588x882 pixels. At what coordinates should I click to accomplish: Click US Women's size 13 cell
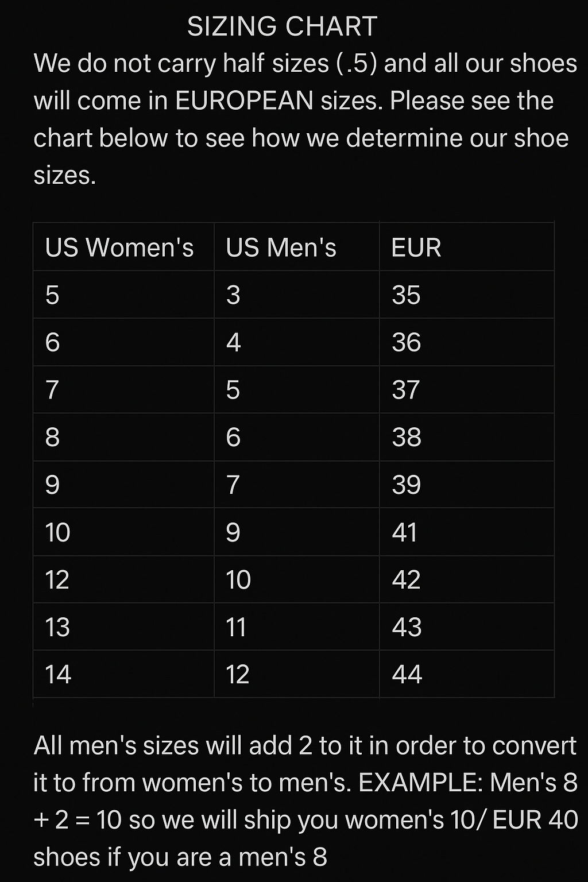tap(57, 627)
